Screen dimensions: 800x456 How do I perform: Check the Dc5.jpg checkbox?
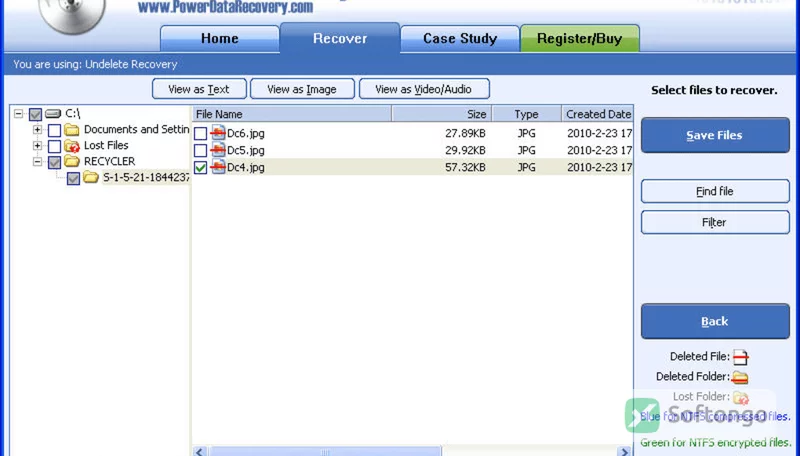(201, 150)
